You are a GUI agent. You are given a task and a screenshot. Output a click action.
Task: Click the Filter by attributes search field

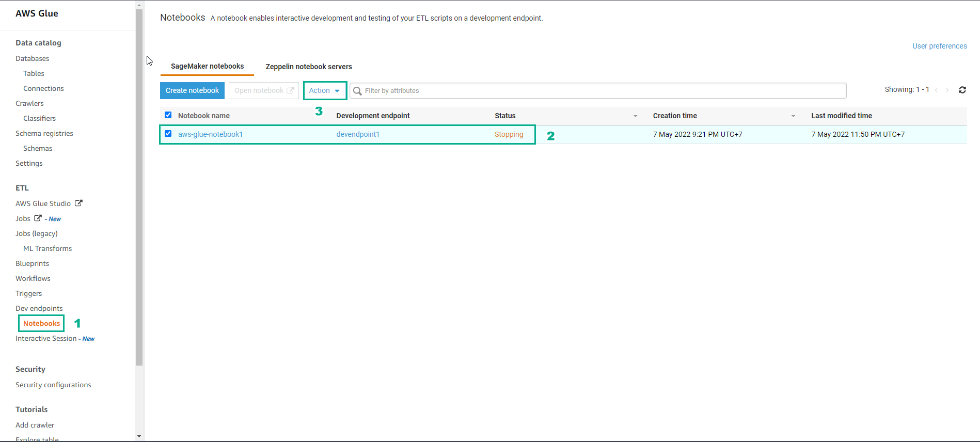(x=598, y=90)
